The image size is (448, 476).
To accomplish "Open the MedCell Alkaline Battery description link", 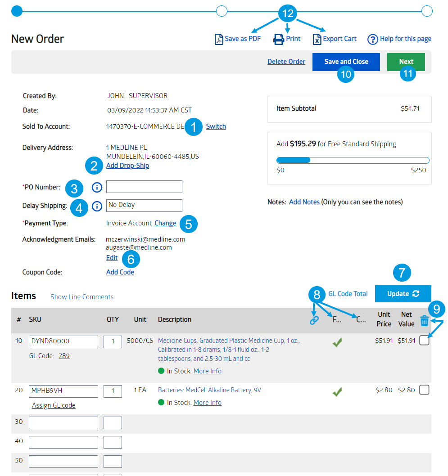I will click(x=209, y=390).
